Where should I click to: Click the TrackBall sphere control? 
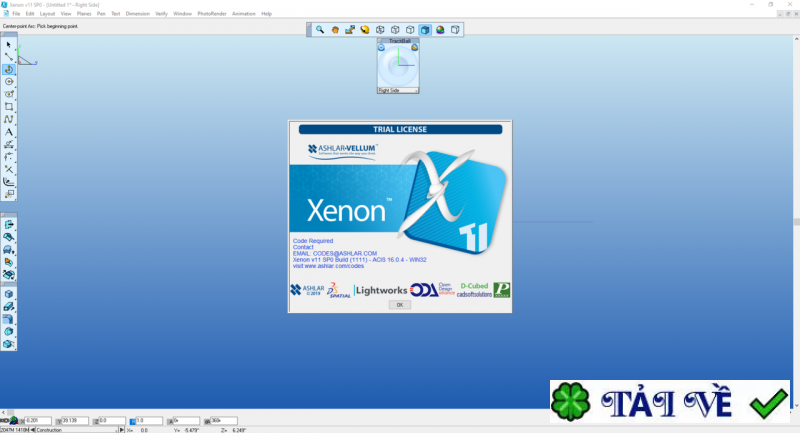[398, 65]
